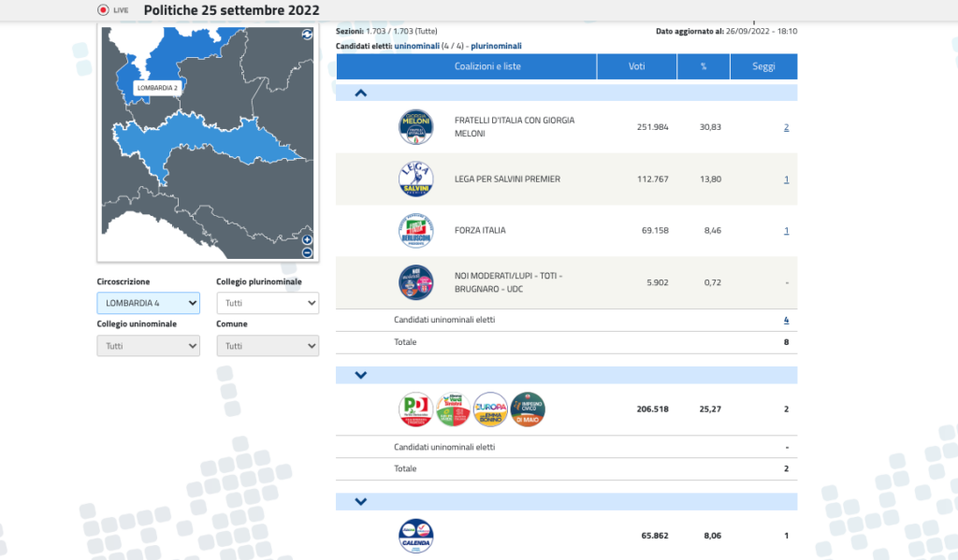The height and width of the screenshot is (560, 958).
Task: Click the Politiche 25 settembre 2022 title
Action: pyautogui.click(x=232, y=10)
